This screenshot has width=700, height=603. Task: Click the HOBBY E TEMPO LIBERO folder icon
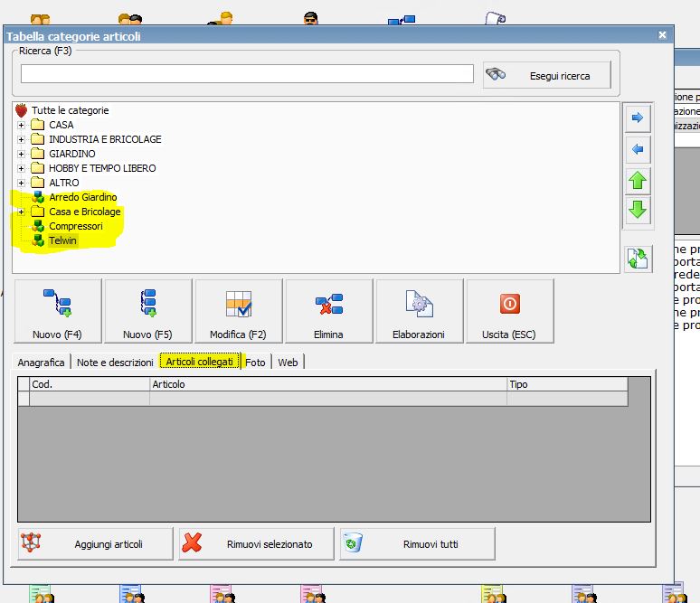[x=37, y=168]
